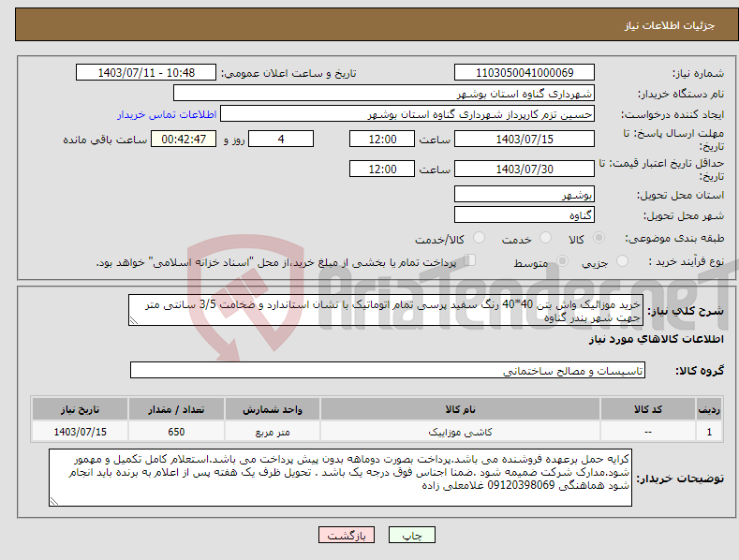Click the واحد شمارش column header

tap(273, 409)
